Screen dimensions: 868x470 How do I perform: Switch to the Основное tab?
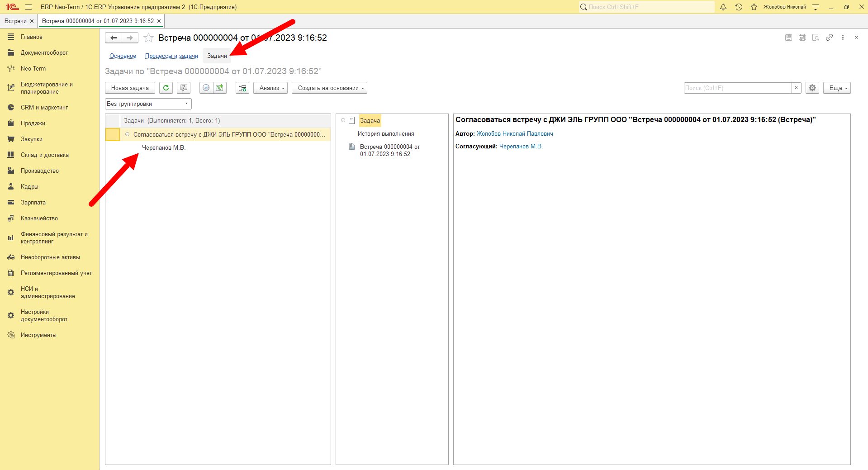pyautogui.click(x=123, y=56)
